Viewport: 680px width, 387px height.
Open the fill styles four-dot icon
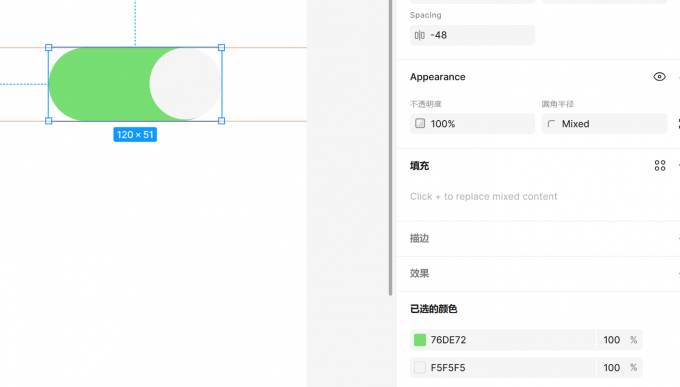pos(660,165)
